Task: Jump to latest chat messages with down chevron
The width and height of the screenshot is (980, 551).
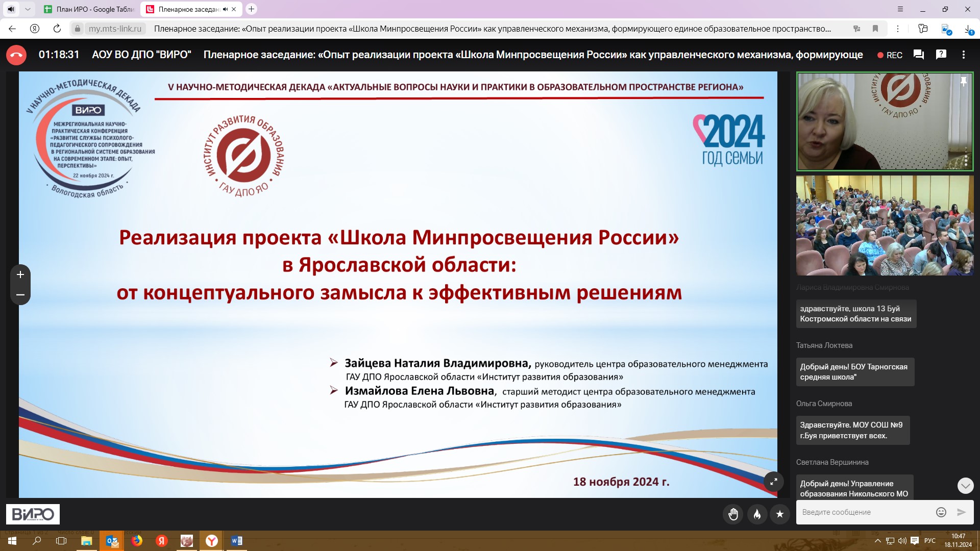Action: pyautogui.click(x=965, y=486)
